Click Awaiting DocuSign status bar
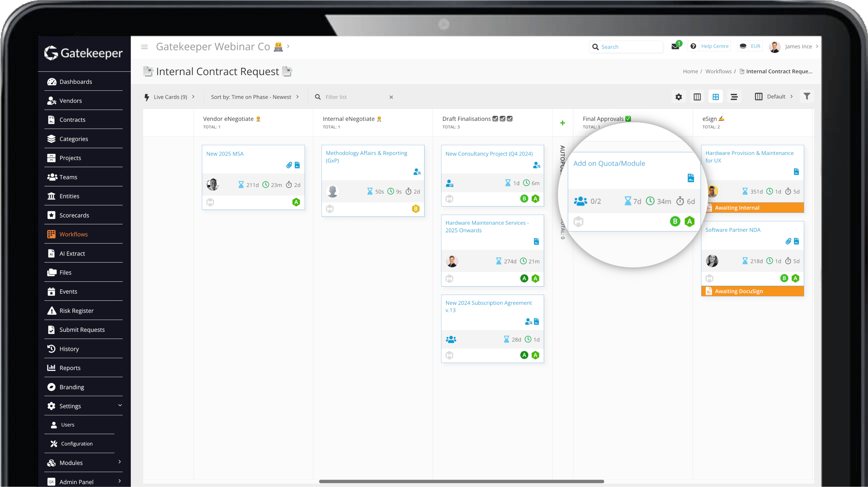 click(x=752, y=291)
